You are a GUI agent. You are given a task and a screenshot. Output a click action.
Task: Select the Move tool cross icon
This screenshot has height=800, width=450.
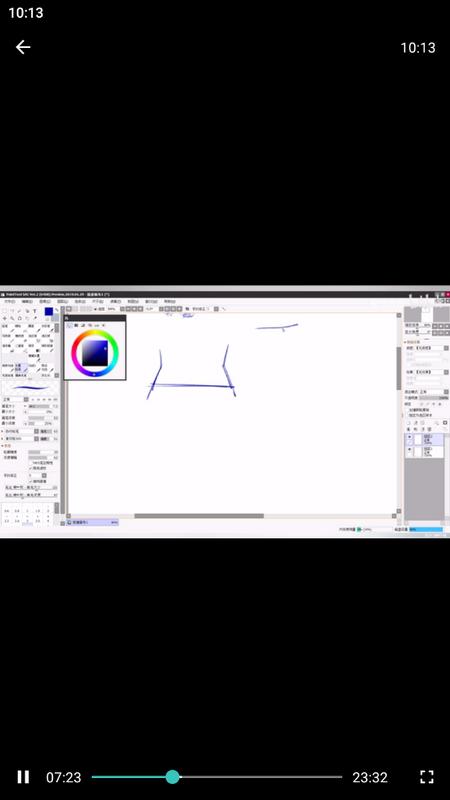pos(5,318)
